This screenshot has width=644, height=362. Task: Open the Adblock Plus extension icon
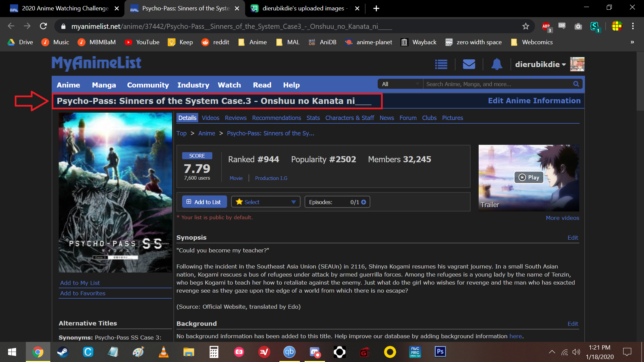point(546,26)
